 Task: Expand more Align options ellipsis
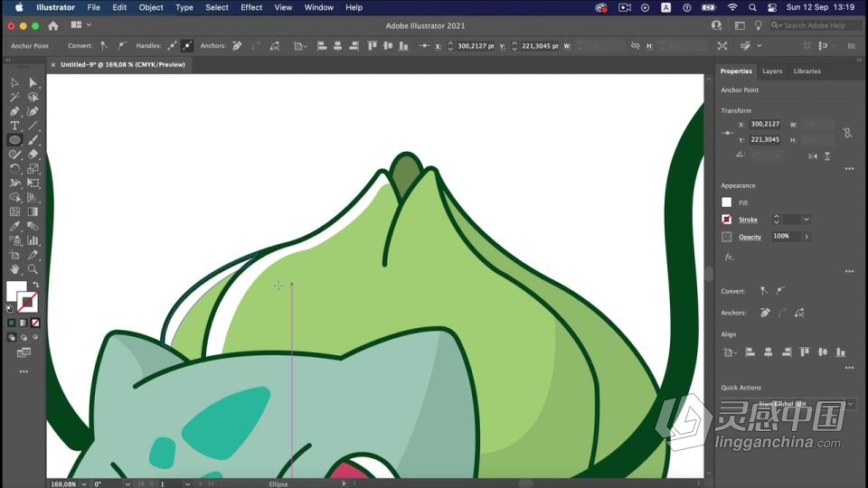849,368
